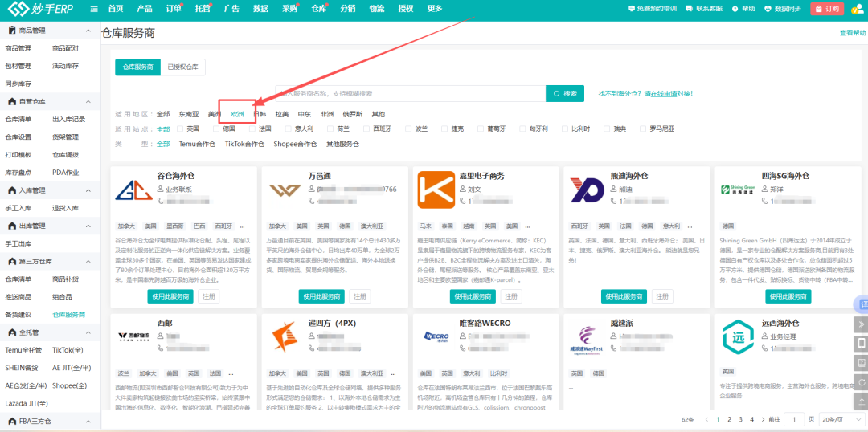This screenshot has height=432, width=868.
Task: Click the 数据同步 sync icon
Action: (x=768, y=9)
